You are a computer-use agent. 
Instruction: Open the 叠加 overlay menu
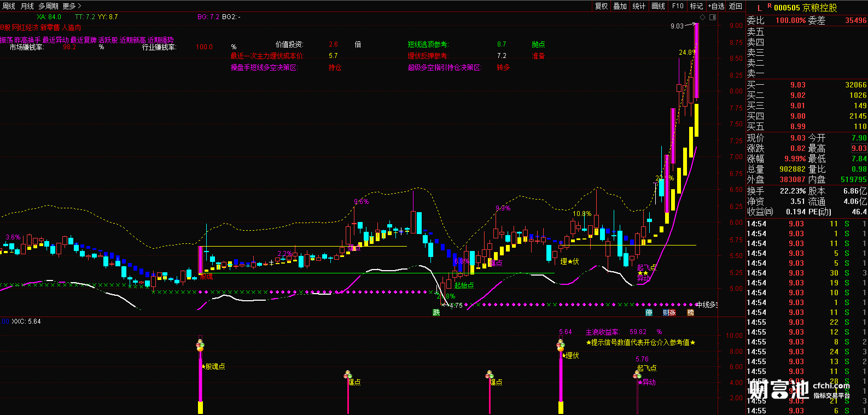[620, 6]
